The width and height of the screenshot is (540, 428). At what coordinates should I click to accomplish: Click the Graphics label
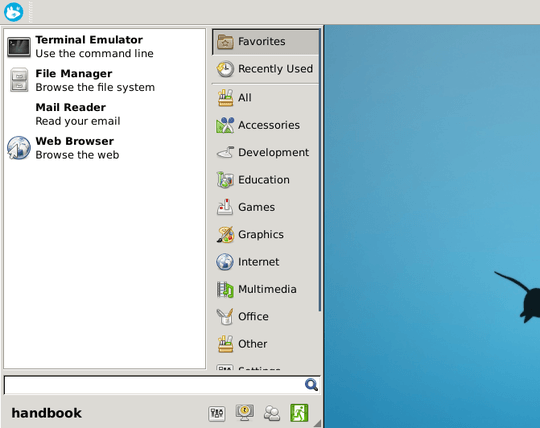(261, 234)
